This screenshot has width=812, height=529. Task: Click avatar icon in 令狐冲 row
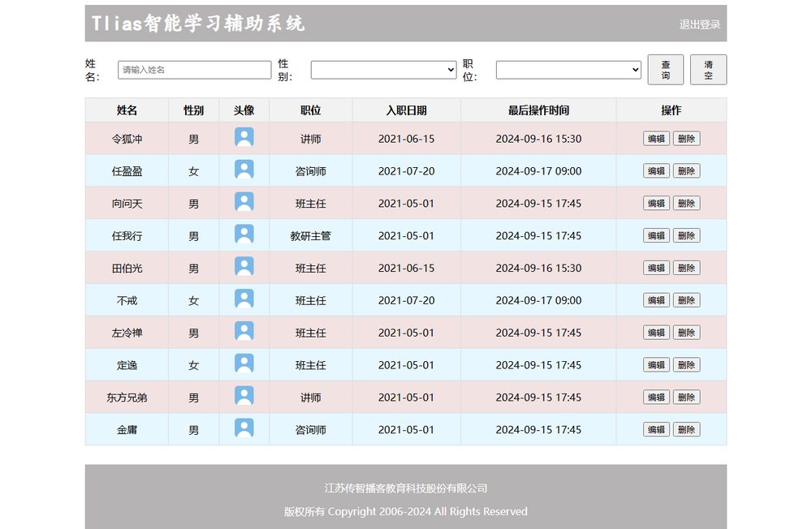[x=244, y=137]
